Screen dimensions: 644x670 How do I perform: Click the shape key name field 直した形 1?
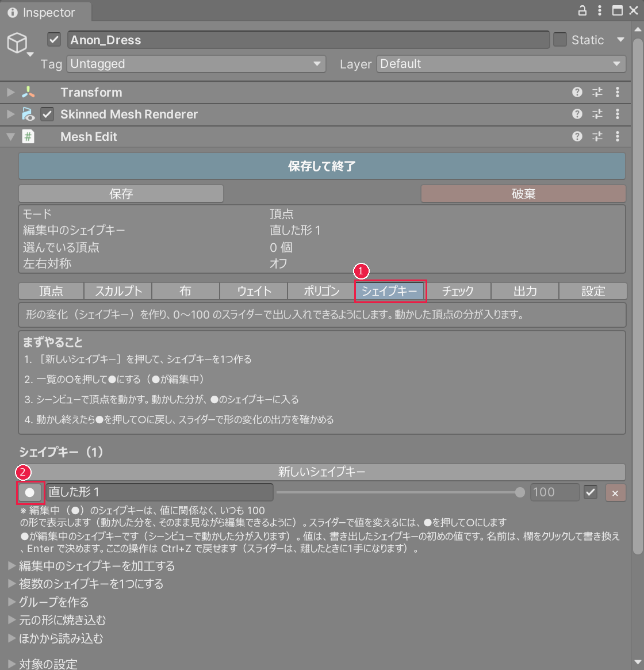[x=159, y=492]
